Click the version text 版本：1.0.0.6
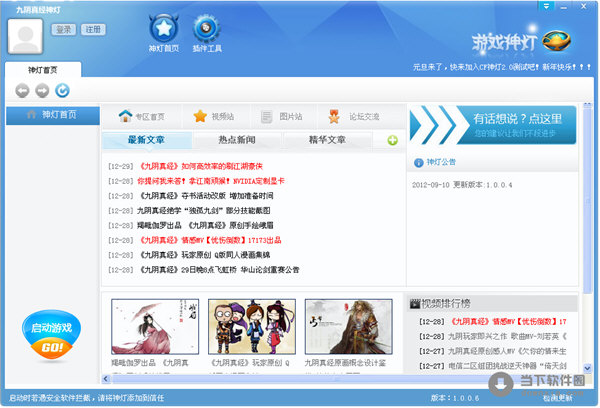 [455, 398]
